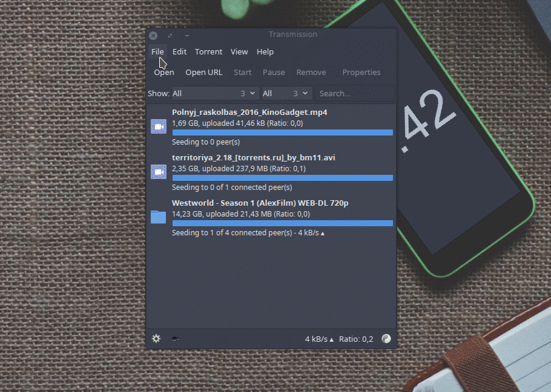Open the View menu
551x392 pixels.
(239, 51)
